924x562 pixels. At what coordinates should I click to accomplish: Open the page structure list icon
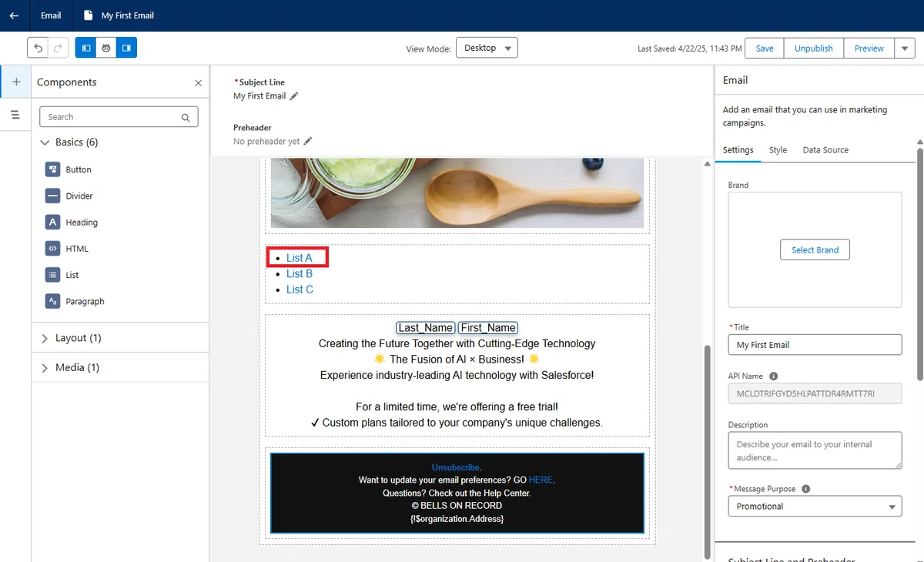[15, 115]
